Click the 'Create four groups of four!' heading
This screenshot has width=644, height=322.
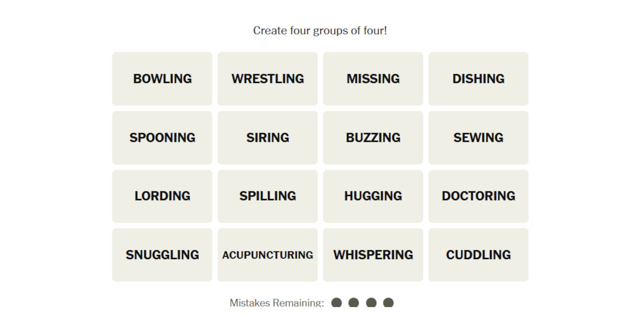pos(320,30)
